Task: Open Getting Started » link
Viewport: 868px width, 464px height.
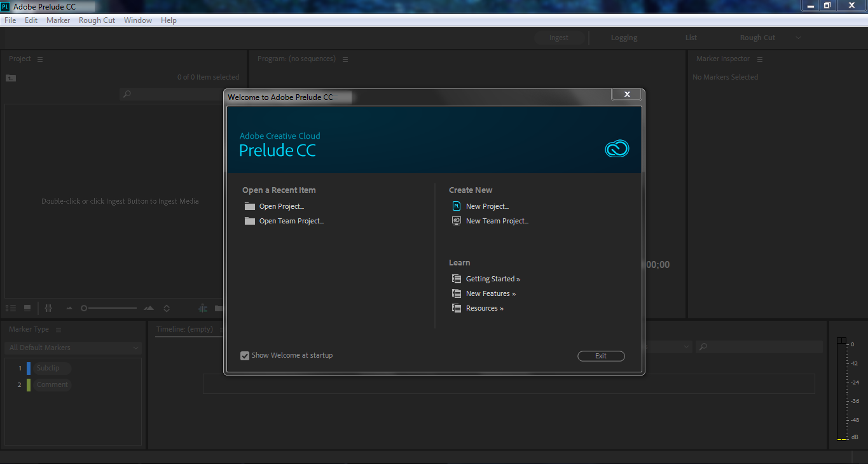Action: click(x=493, y=279)
